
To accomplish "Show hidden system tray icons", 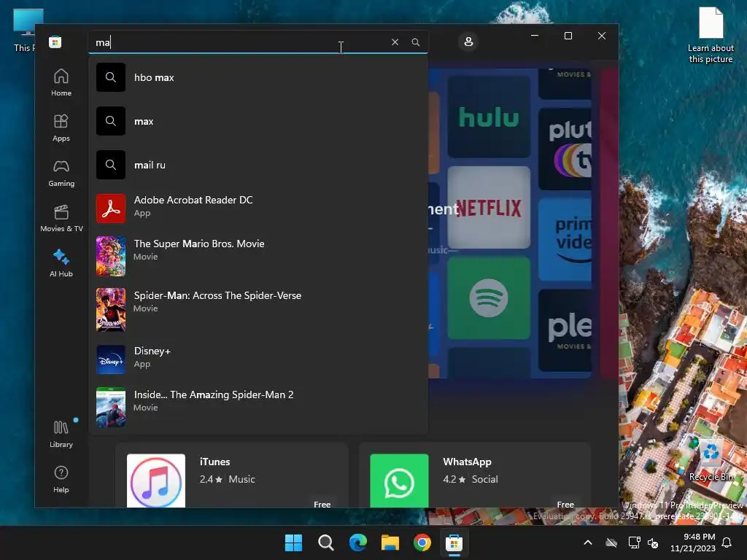I will [588, 542].
